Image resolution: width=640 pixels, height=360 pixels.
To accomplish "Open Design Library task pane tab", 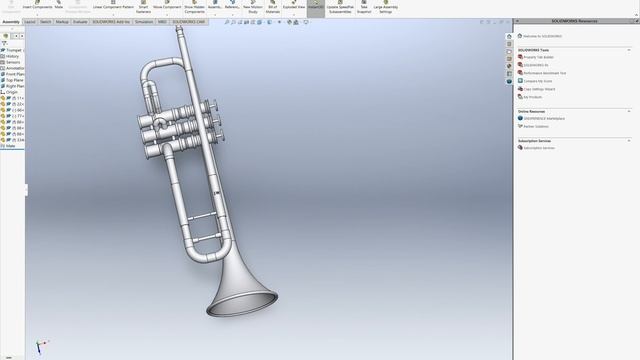I will (509, 44).
